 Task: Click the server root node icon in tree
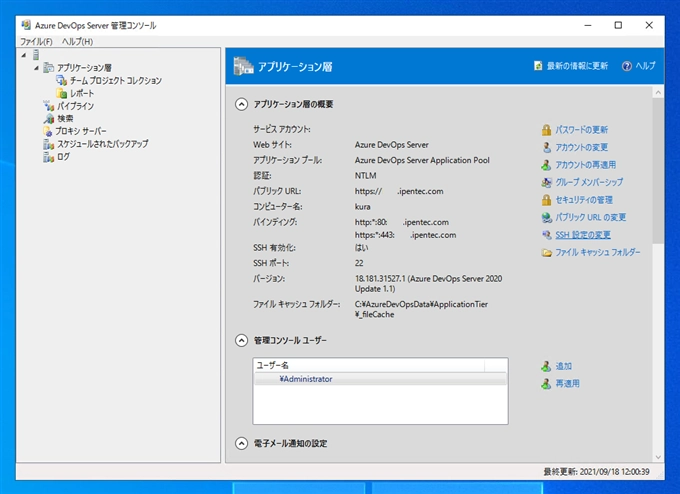coord(36,55)
